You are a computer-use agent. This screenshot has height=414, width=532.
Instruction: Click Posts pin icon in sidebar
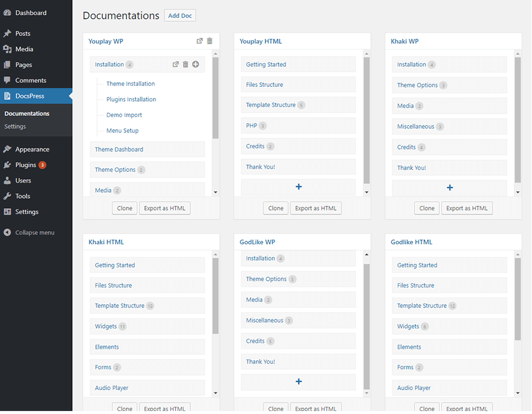tap(7, 33)
